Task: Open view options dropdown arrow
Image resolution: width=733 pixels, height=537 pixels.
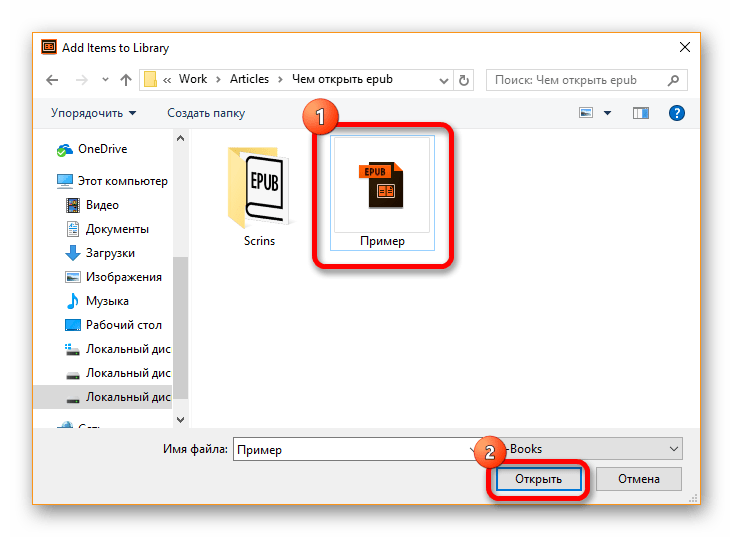Action: [607, 113]
